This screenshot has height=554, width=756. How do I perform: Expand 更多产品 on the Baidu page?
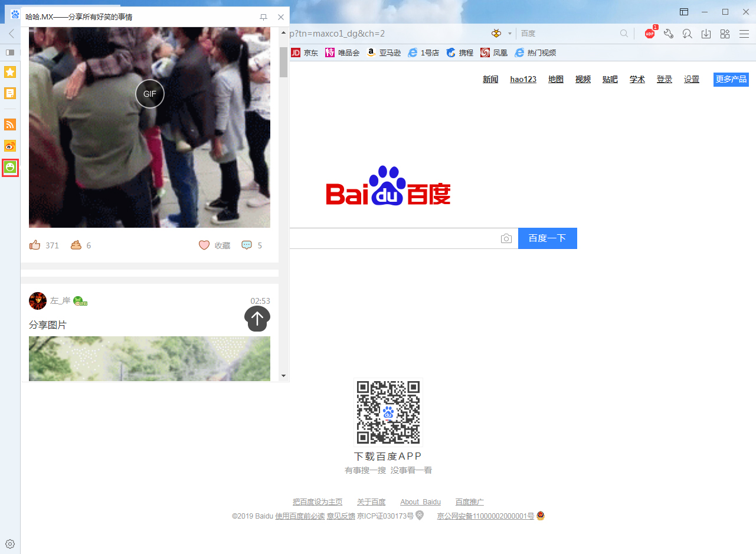click(731, 79)
